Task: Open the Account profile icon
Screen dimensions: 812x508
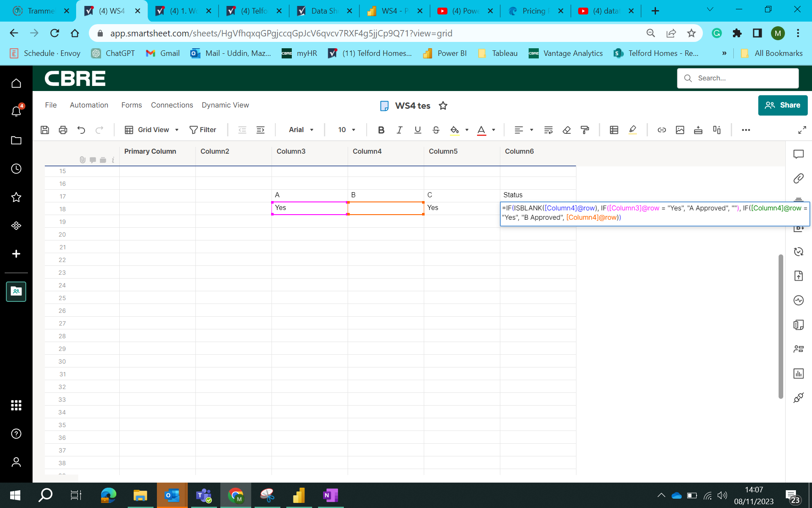Action: pyautogui.click(x=16, y=462)
